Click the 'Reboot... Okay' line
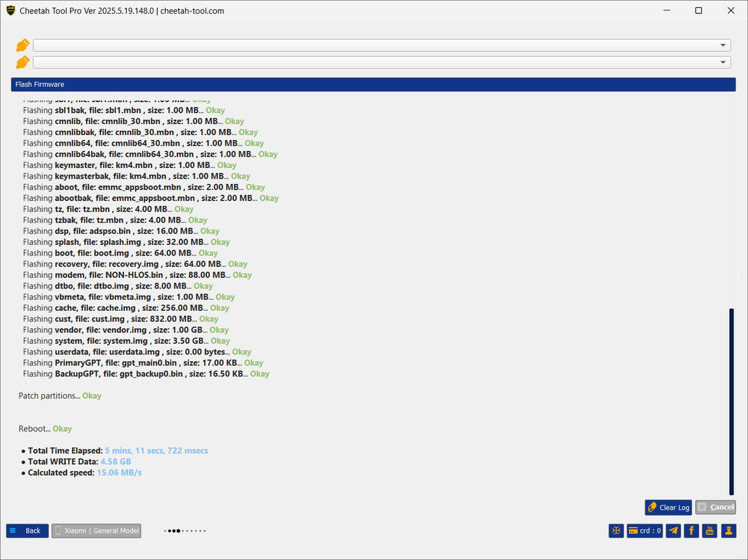Image resolution: width=748 pixels, height=560 pixels. 45,428
